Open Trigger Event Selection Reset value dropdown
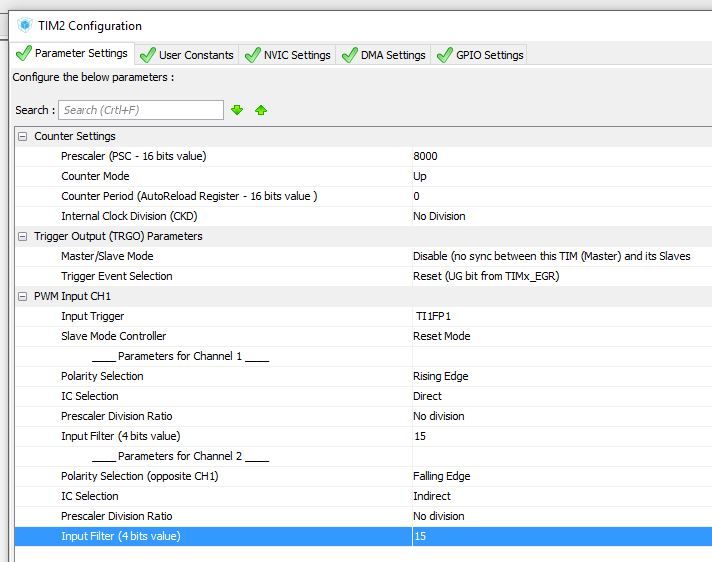This screenshot has width=712, height=562. [x=486, y=276]
